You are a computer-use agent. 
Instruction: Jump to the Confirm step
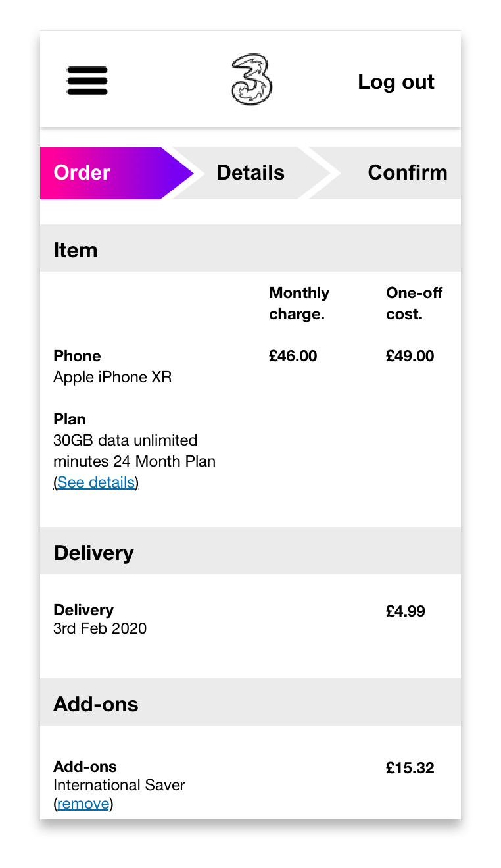point(407,172)
